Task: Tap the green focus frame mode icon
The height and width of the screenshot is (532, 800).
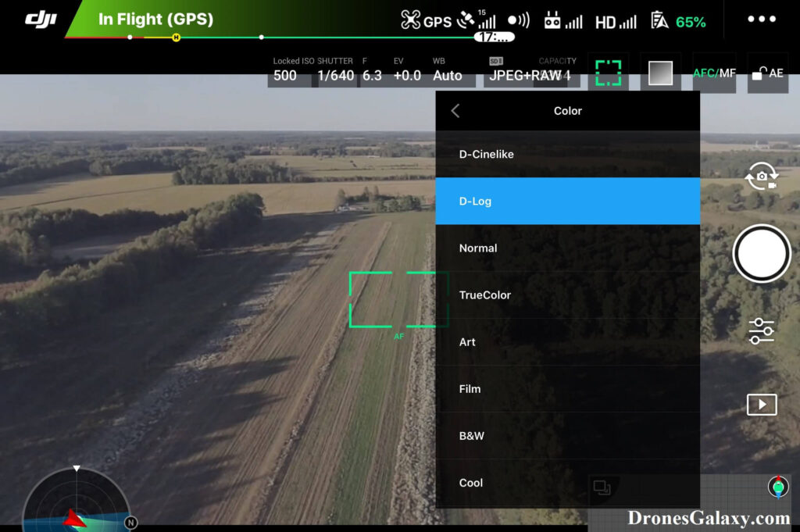Action: 608,73
